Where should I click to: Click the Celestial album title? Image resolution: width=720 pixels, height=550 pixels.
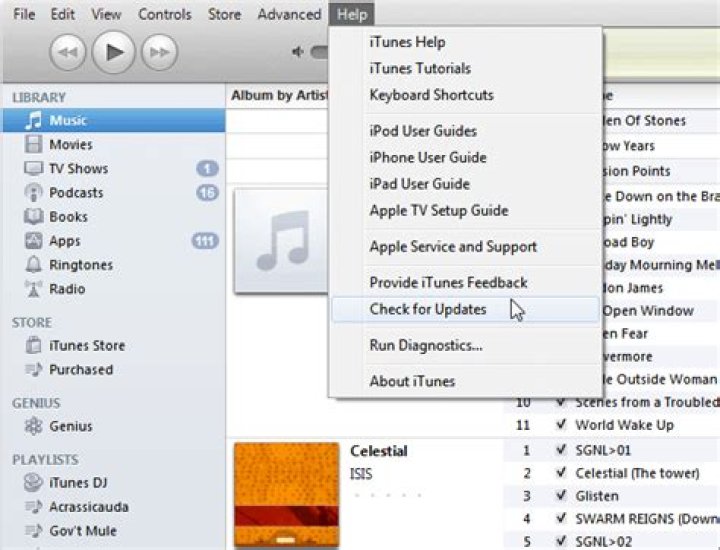click(379, 451)
